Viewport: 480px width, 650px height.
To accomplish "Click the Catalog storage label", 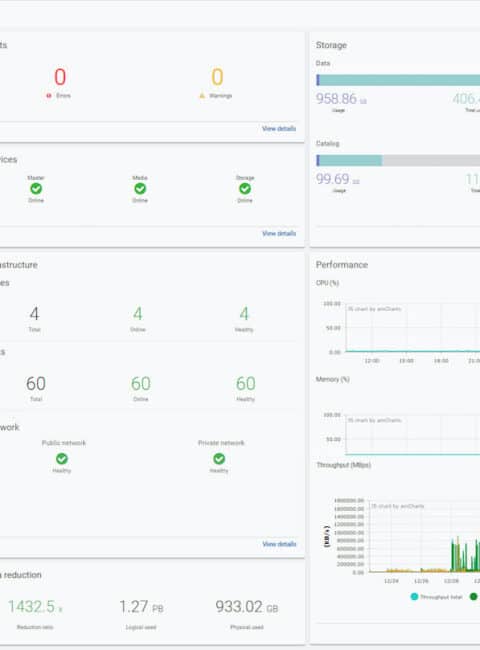I will tap(327, 143).
